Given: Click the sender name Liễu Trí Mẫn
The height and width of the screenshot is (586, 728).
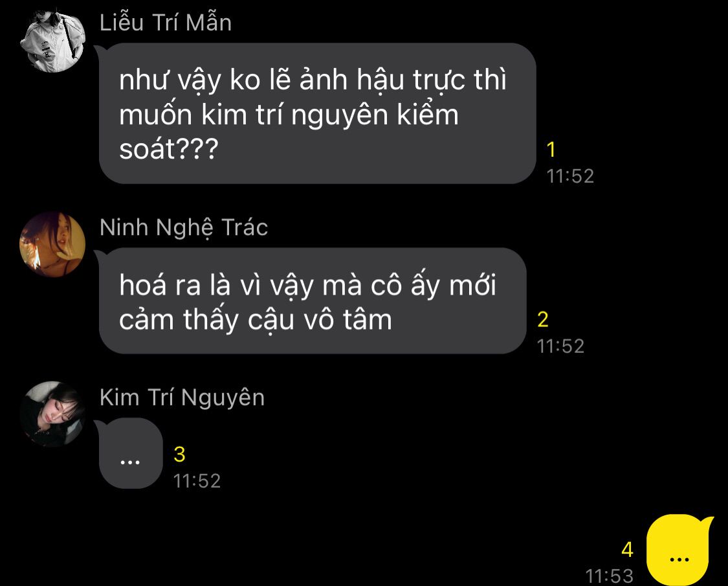Looking at the screenshot, I should click(165, 23).
